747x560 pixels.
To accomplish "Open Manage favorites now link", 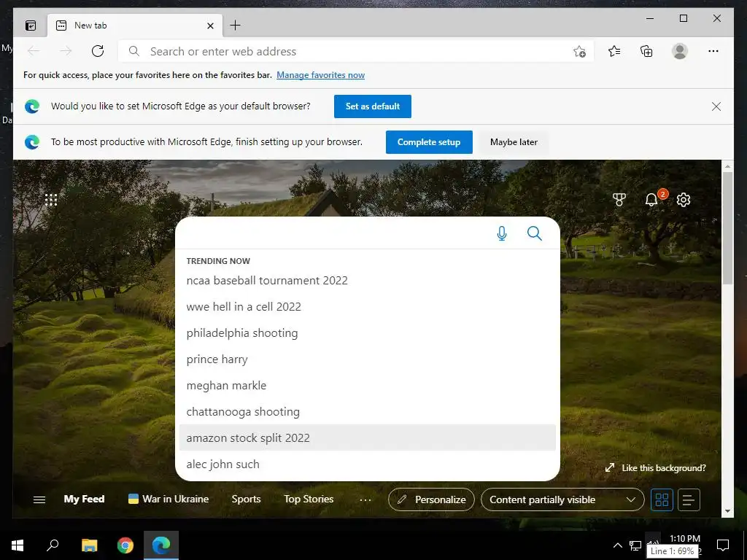I will (x=321, y=75).
